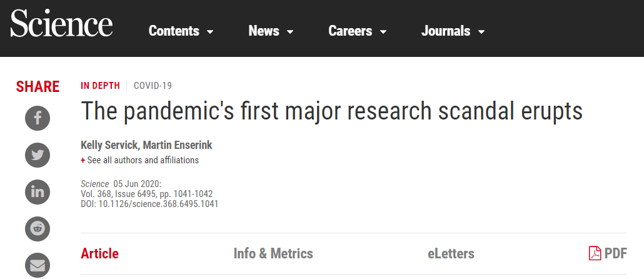
Task: Share article on Twitter
Action: point(38,155)
